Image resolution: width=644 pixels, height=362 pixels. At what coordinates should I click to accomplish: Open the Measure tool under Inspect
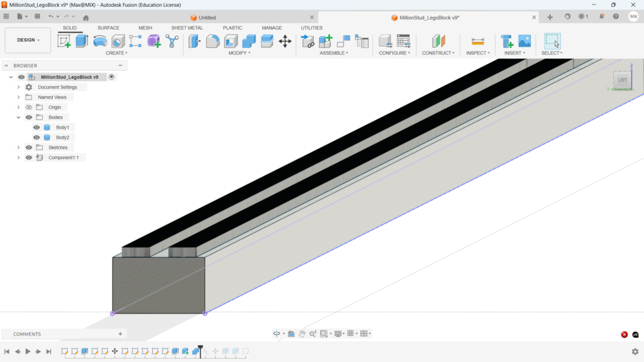click(478, 41)
